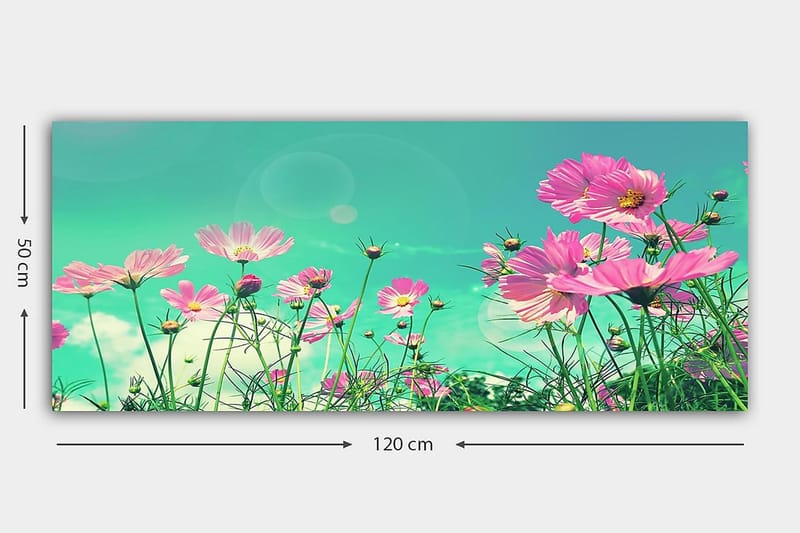Click the dark red bud left of center

248,286
